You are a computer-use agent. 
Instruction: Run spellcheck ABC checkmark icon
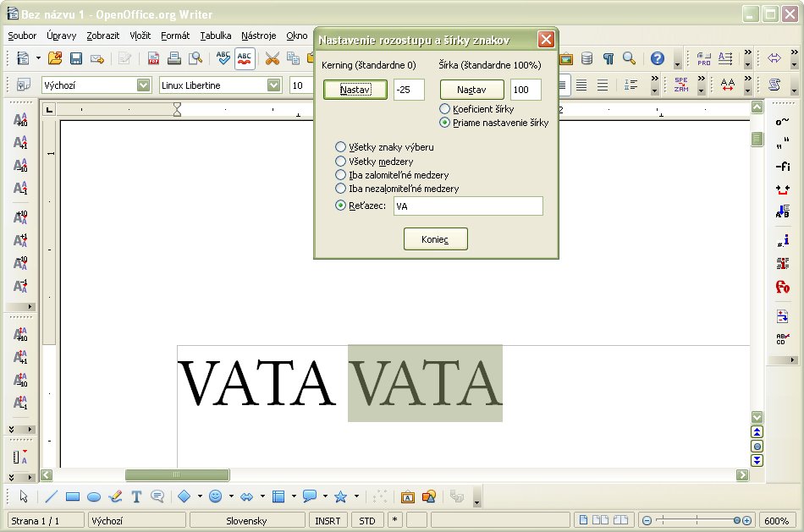click(223, 58)
